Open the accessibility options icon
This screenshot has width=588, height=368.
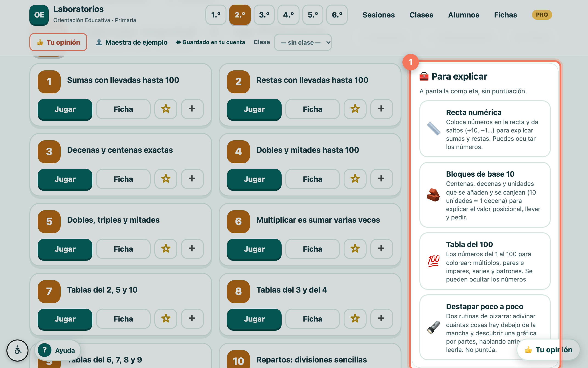click(x=17, y=351)
